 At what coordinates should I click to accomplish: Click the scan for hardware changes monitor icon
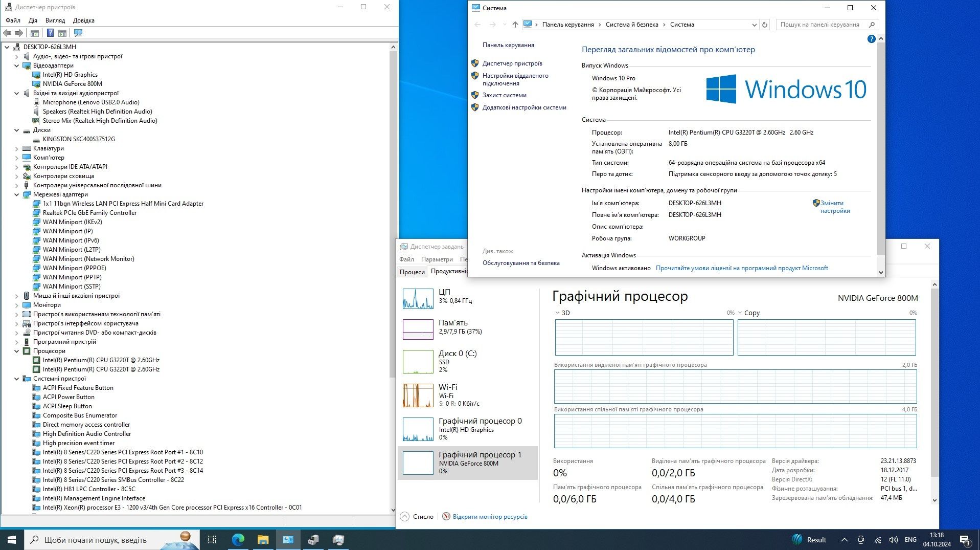coord(78,33)
